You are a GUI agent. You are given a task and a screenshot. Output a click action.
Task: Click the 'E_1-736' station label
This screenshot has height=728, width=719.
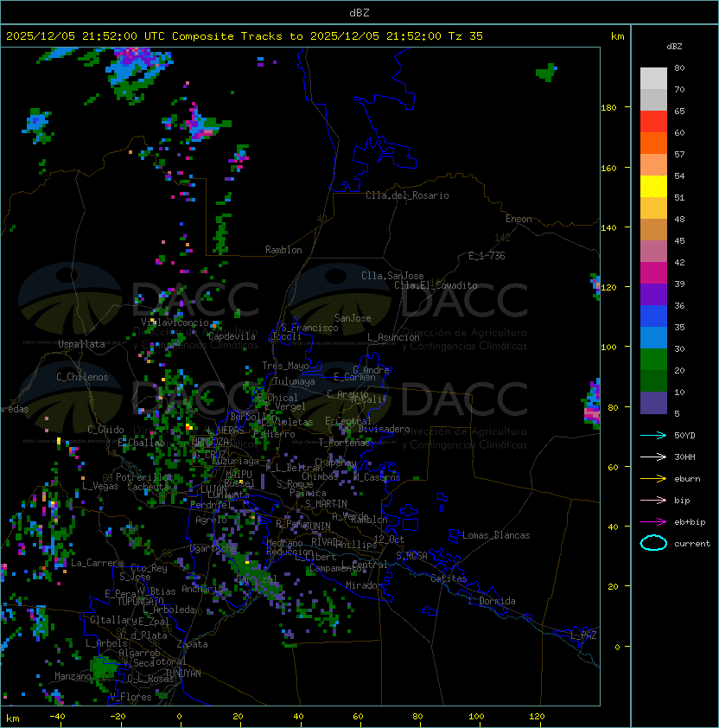tap(487, 256)
